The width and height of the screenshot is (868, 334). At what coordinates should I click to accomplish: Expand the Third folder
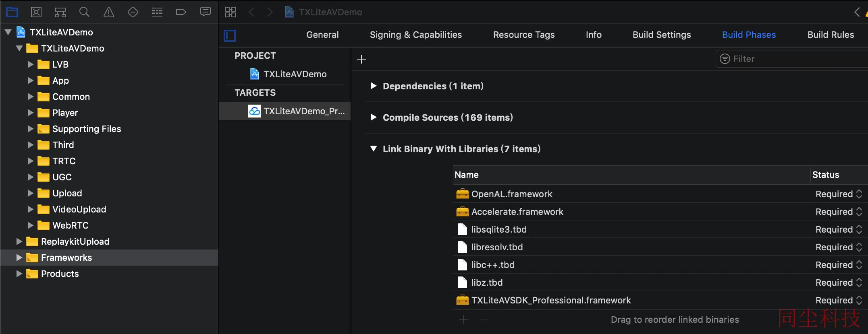[30, 145]
